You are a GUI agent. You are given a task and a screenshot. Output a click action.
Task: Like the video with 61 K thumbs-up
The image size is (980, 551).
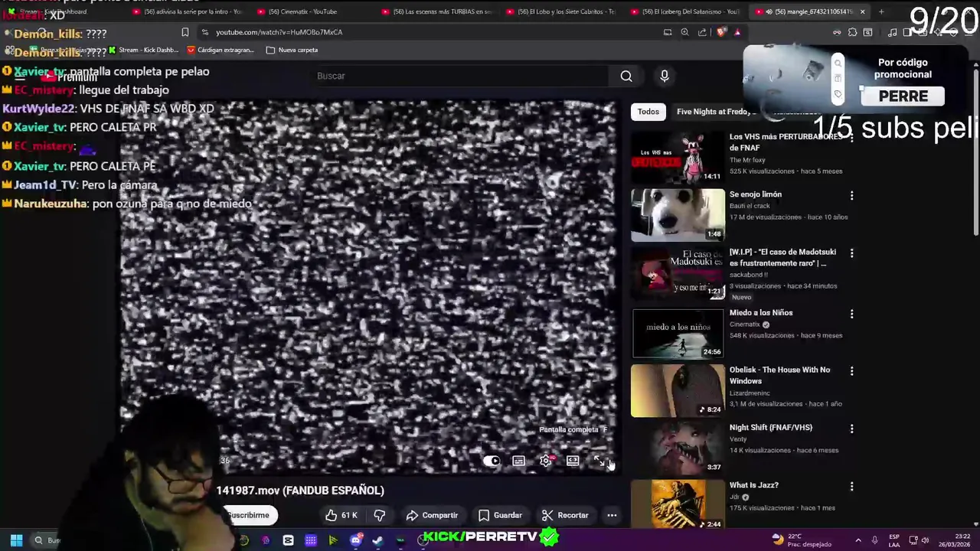click(341, 515)
